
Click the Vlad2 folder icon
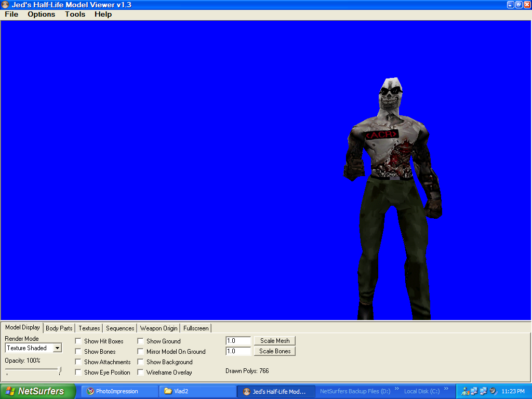click(168, 391)
